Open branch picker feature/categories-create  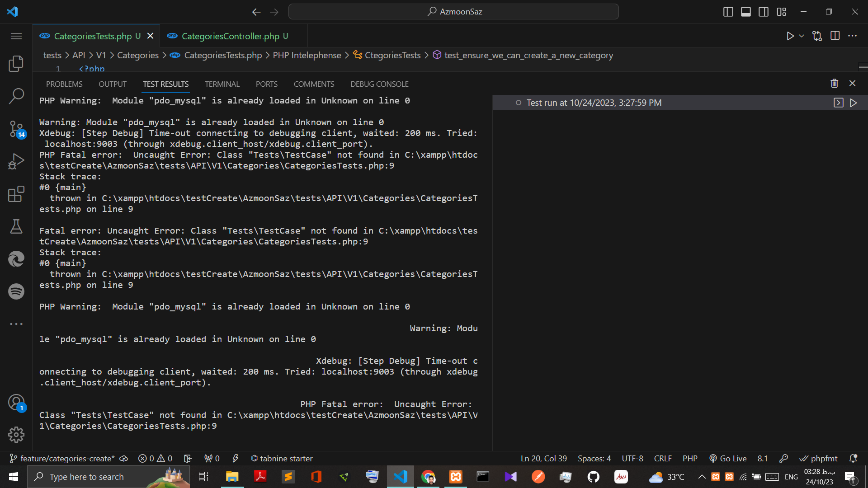pyautogui.click(x=62, y=458)
